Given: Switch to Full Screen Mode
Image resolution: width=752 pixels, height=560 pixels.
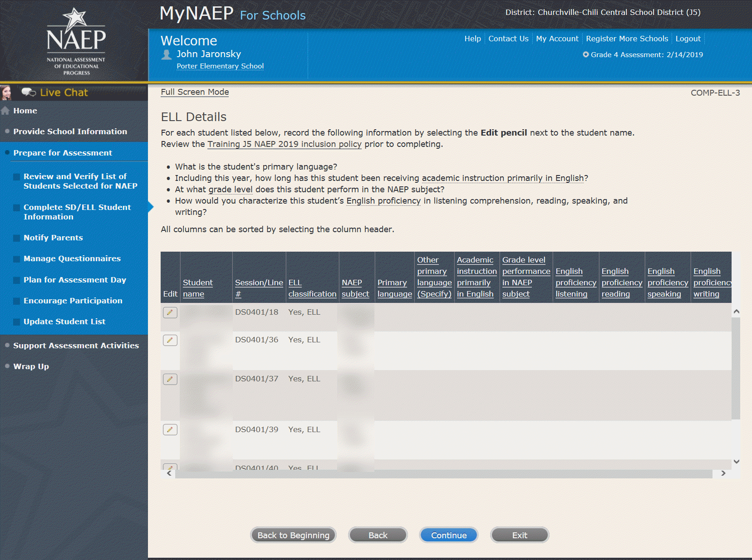Looking at the screenshot, I should [195, 92].
